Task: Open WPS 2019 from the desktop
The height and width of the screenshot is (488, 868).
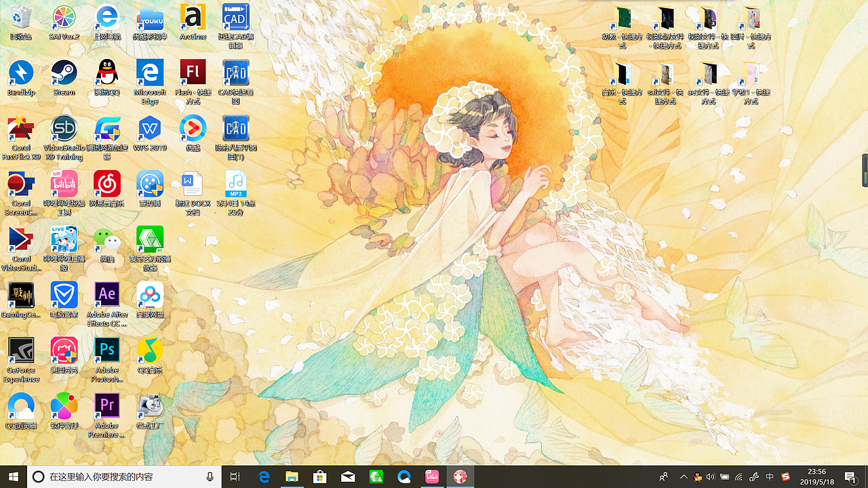Action: (x=150, y=134)
